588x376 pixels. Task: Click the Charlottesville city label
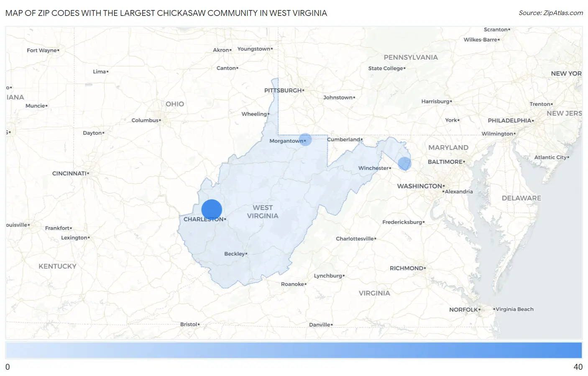[x=355, y=239]
